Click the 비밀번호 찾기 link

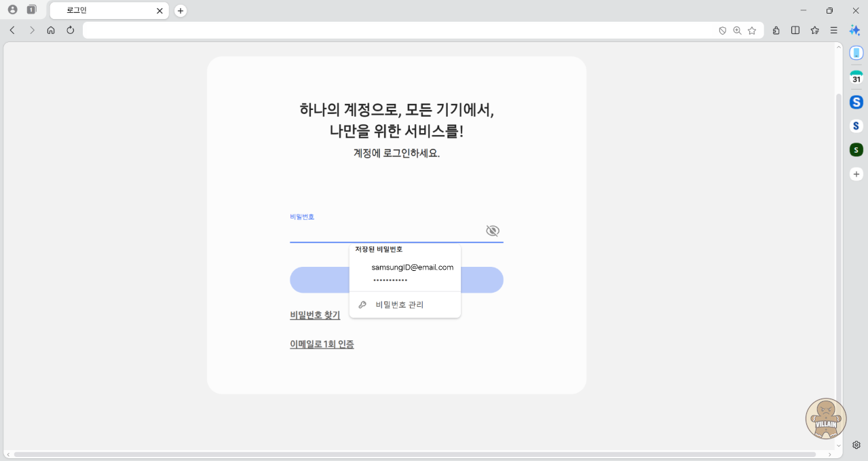tap(315, 315)
